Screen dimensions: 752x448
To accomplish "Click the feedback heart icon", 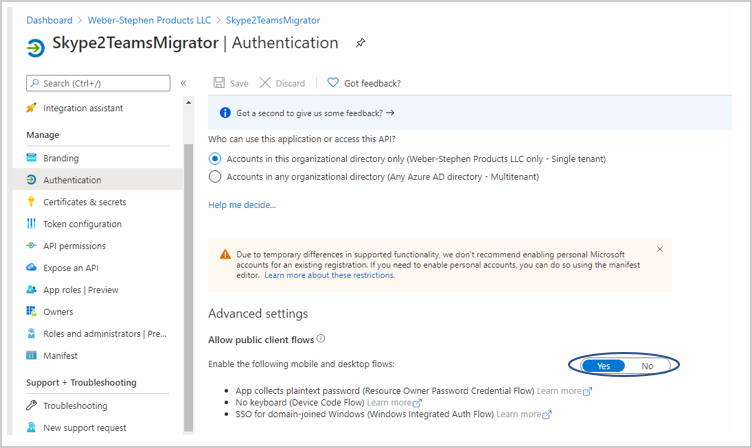I will pos(333,83).
